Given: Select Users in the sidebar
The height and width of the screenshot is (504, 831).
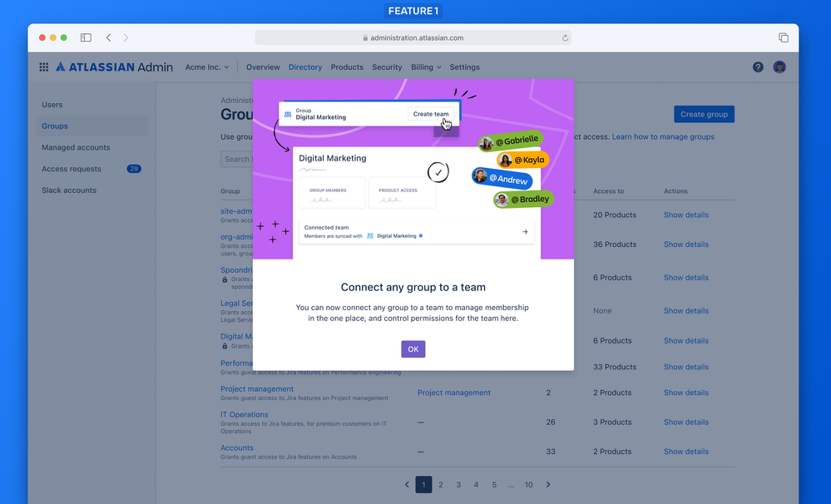Looking at the screenshot, I should [92, 105].
